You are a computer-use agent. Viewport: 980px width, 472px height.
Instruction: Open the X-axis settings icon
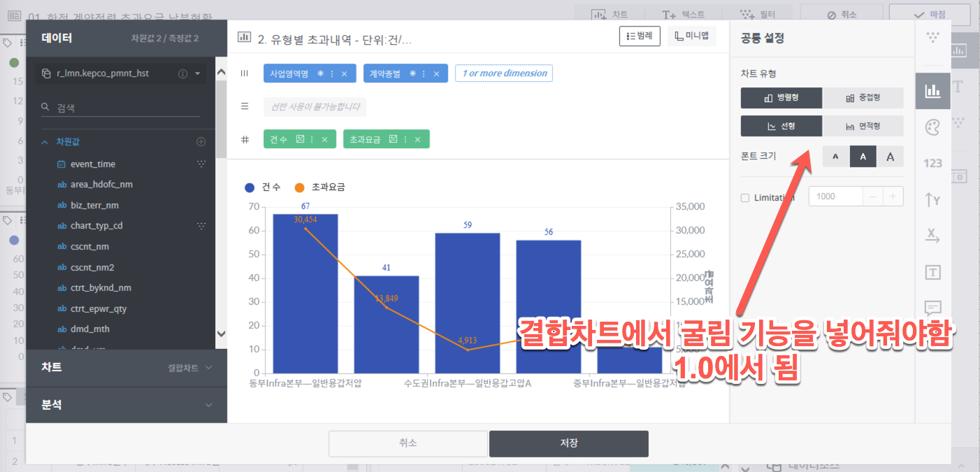click(x=932, y=235)
